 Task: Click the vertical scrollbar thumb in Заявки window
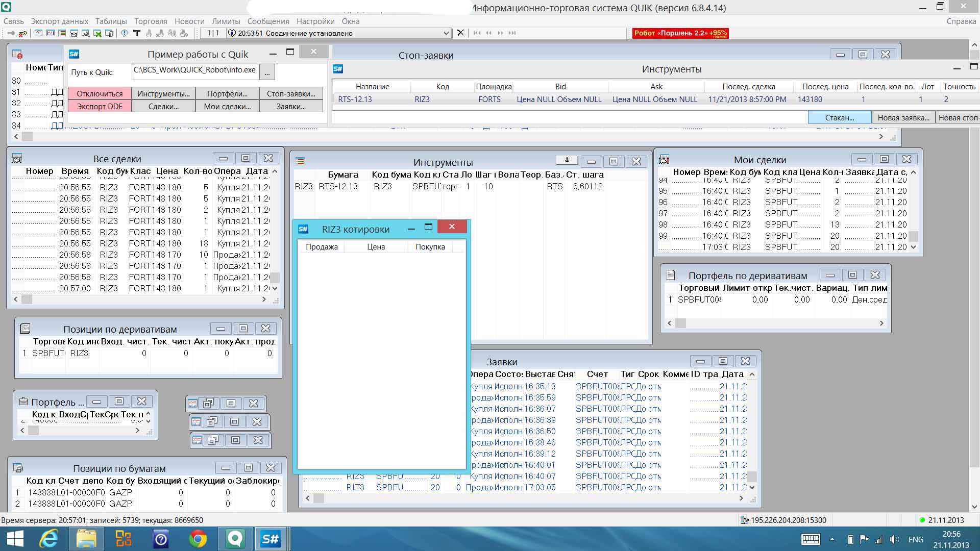752,477
